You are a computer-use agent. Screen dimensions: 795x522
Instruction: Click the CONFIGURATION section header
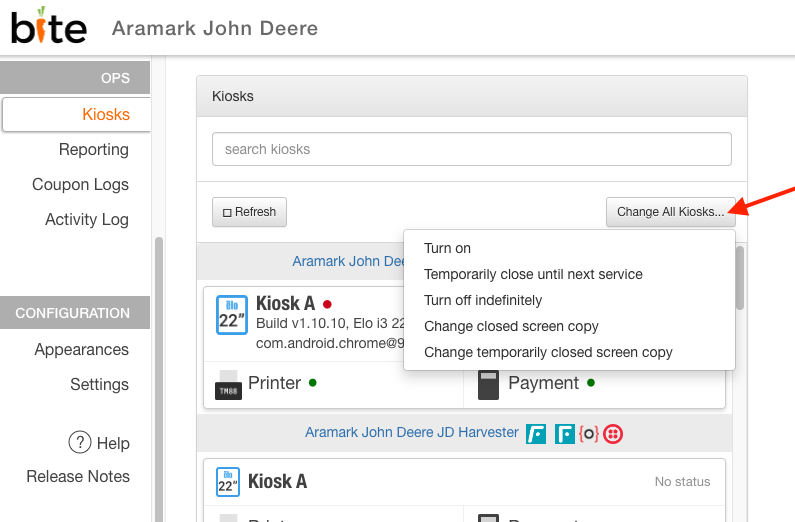pos(75,313)
